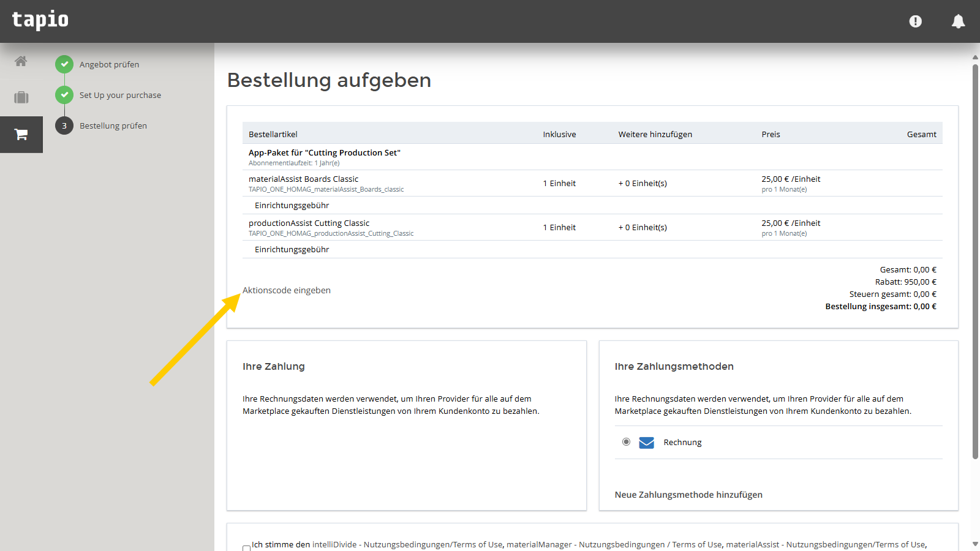Click materialAssist Boards Classic item
Viewport: 980px width, 551px height.
click(x=303, y=179)
